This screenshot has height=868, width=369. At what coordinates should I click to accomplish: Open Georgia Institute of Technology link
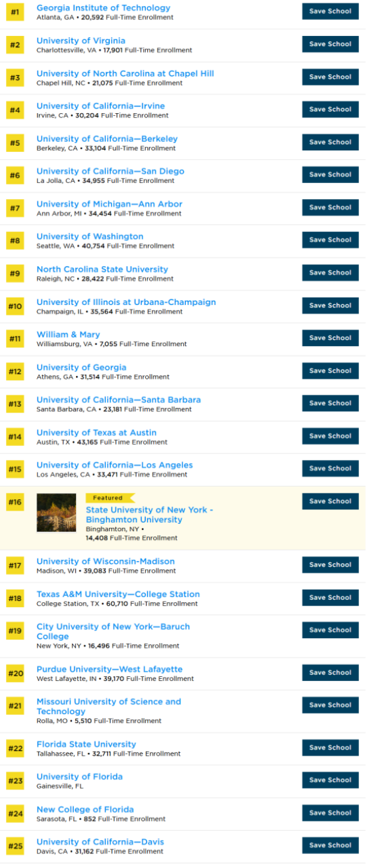[103, 8]
